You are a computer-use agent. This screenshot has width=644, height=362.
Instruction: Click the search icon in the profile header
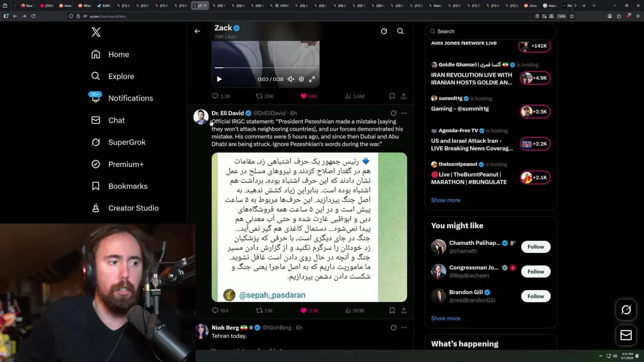pos(400,31)
